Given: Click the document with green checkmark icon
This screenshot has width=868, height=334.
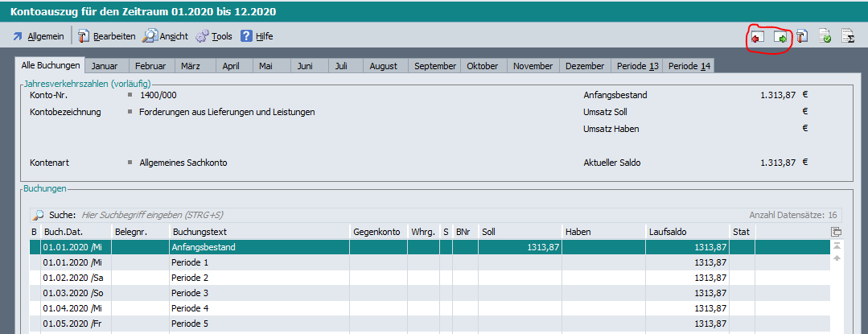Looking at the screenshot, I should [x=825, y=37].
